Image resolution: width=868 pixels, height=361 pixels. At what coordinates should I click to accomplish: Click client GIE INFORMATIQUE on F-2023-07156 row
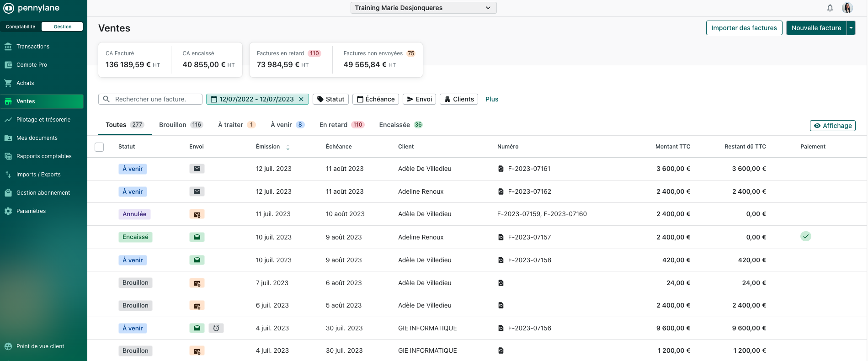click(x=427, y=328)
